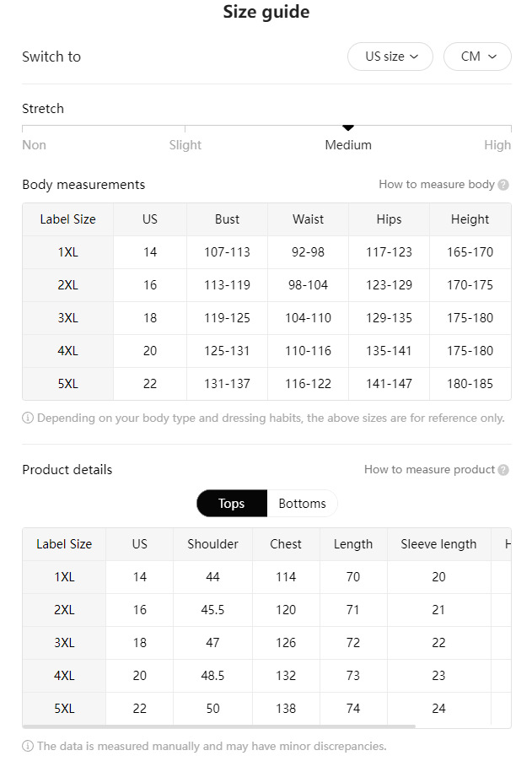This screenshot has height=772, width=532.
Task: Switch to the Bottoms tab
Action: pyautogui.click(x=302, y=504)
